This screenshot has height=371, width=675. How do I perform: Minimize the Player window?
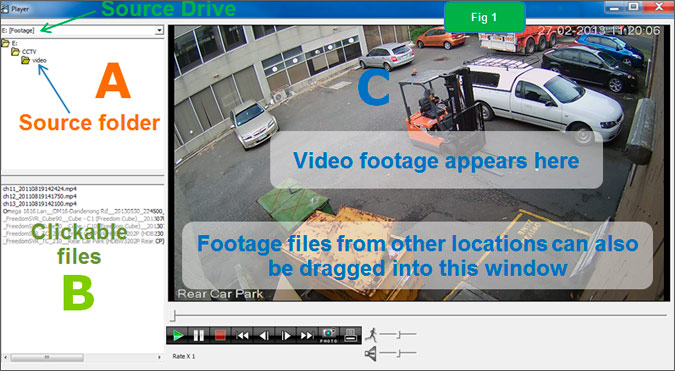click(x=614, y=7)
